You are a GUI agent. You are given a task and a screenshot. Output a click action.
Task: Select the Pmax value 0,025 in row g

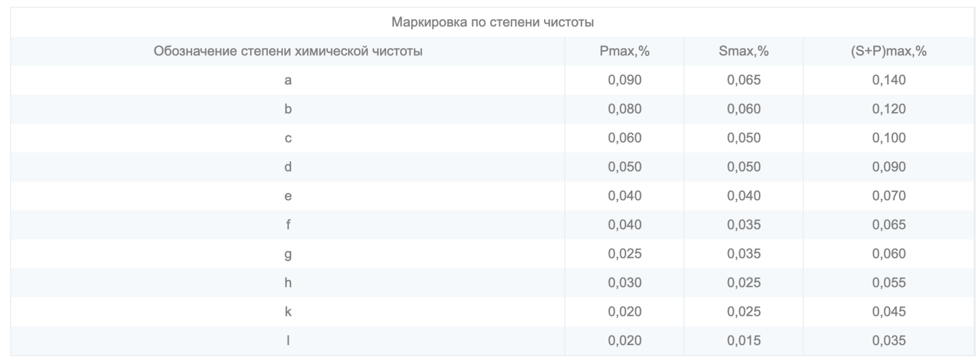point(624,253)
